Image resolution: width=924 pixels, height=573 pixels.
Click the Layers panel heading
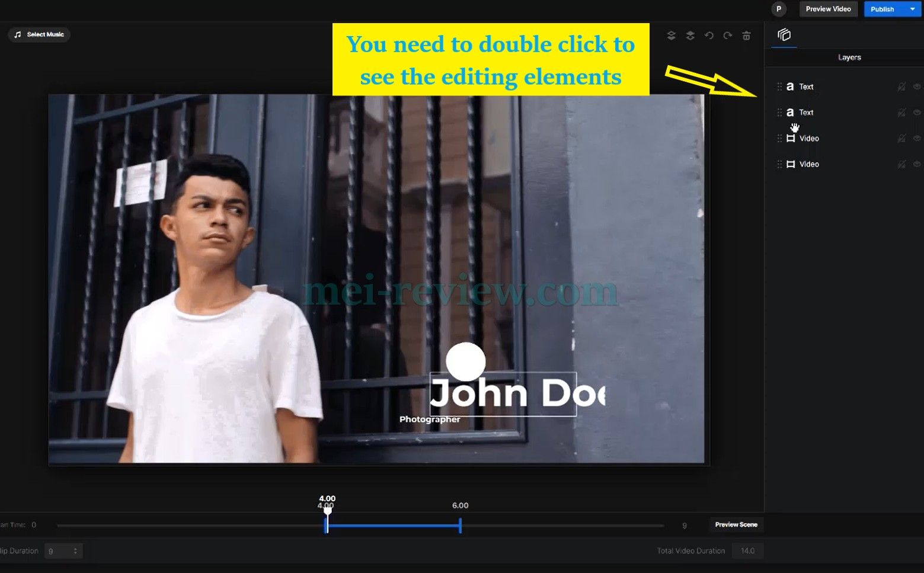pyautogui.click(x=849, y=57)
